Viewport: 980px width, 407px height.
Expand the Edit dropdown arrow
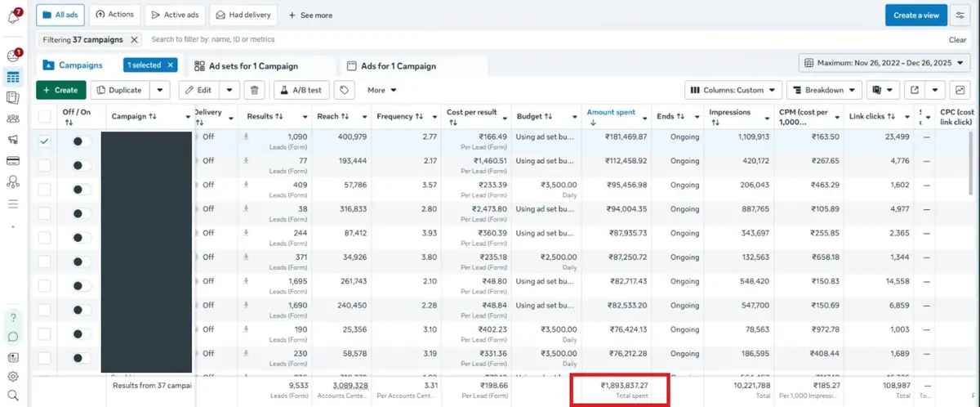[229, 90]
